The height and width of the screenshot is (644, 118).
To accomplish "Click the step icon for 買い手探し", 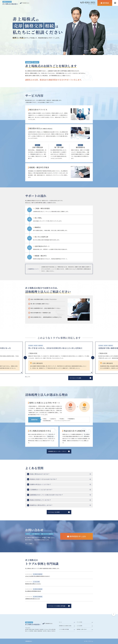I will 29,219.
